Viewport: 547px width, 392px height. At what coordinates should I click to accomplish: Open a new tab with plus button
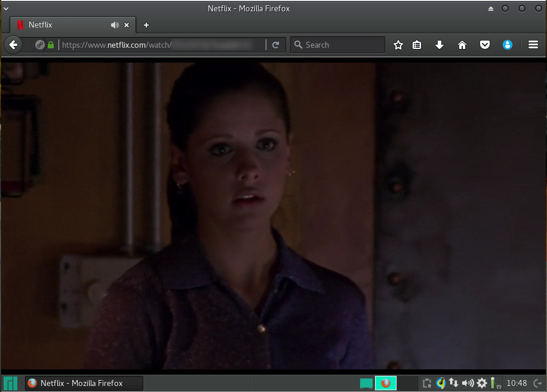point(146,25)
